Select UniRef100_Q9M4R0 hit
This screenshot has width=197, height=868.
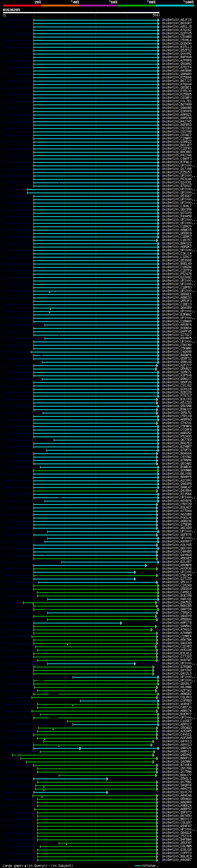pyautogui.click(x=177, y=74)
